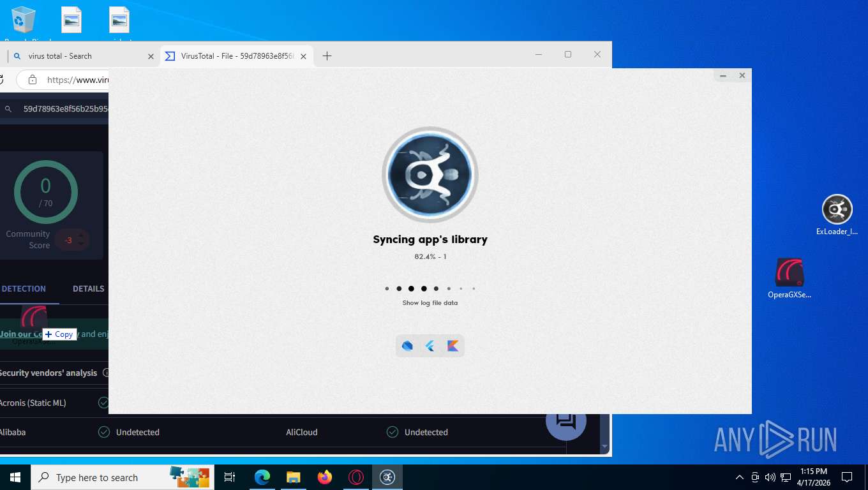Click the ExLoader circular logo image

pyautogui.click(x=430, y=175)
